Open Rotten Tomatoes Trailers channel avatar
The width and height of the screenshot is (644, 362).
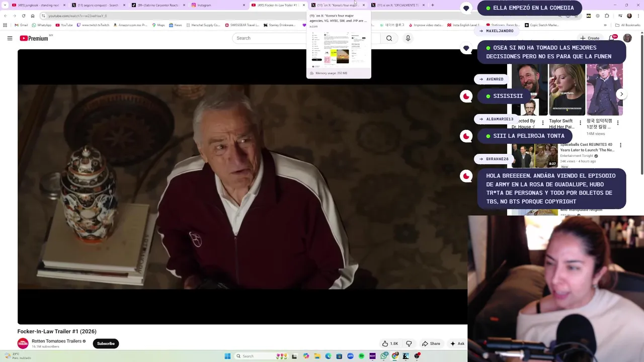coord(23,343)
